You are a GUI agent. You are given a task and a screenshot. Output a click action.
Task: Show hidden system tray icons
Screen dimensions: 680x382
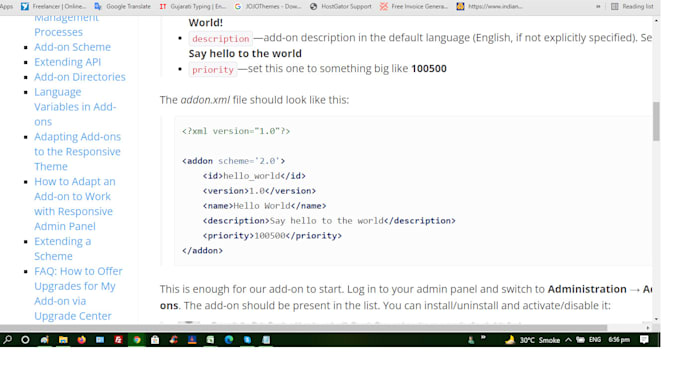(568, 340)
